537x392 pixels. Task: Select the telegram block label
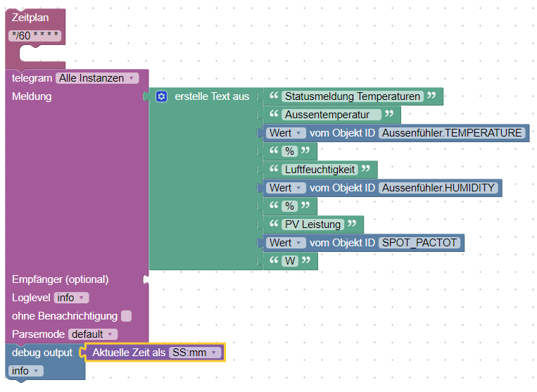coord(32,78)
